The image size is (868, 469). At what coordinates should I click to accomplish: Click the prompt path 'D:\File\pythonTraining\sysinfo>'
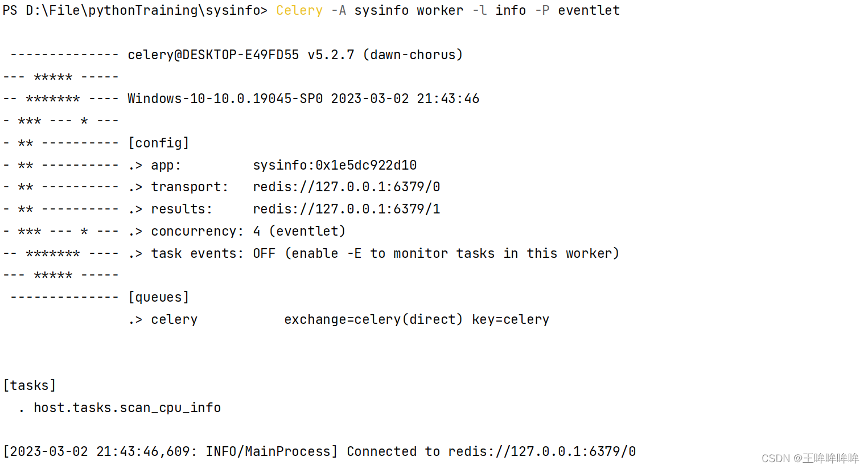tap(146, 11)
